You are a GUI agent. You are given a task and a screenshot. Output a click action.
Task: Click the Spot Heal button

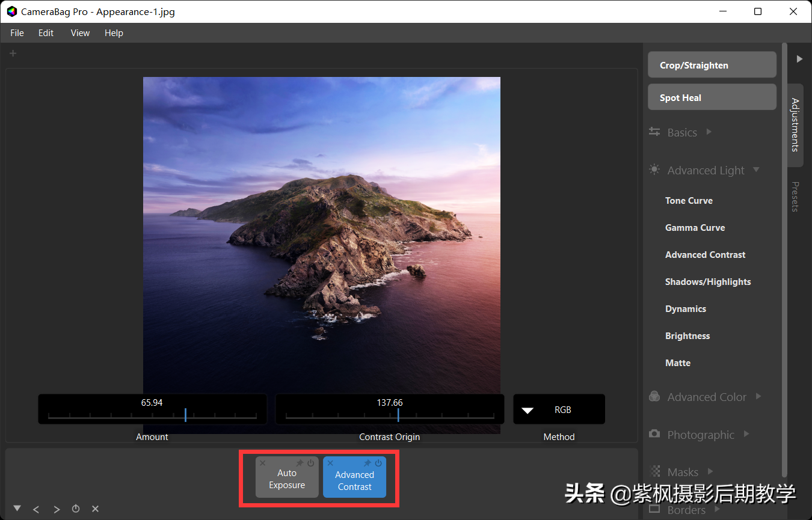(712, 97)
